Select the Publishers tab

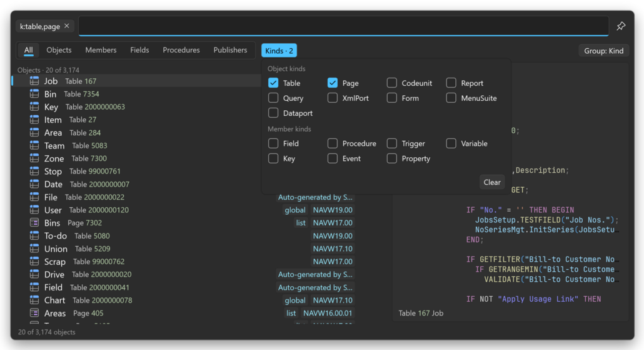pos(230,50)
